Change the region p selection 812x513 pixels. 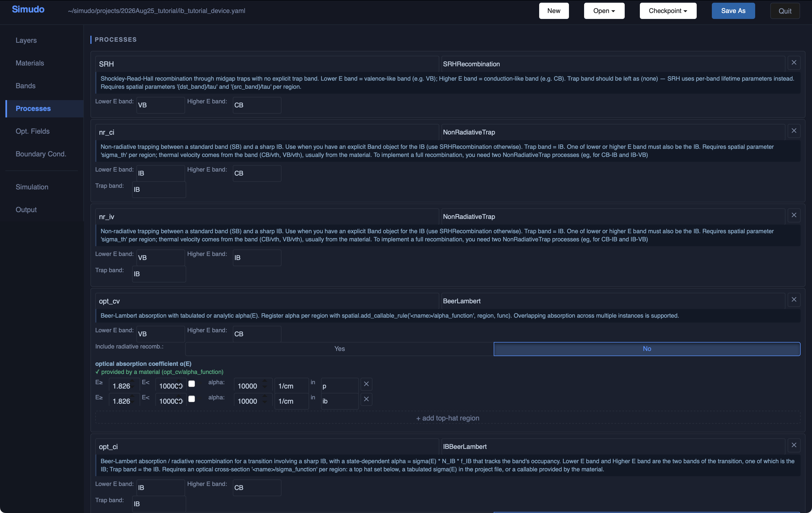point(340,386)
